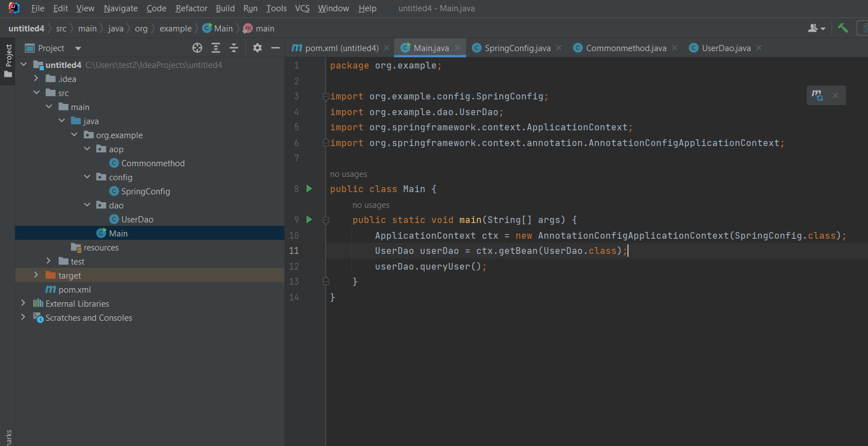Select pom.xml in the project tree

click(x=74, y=290)
